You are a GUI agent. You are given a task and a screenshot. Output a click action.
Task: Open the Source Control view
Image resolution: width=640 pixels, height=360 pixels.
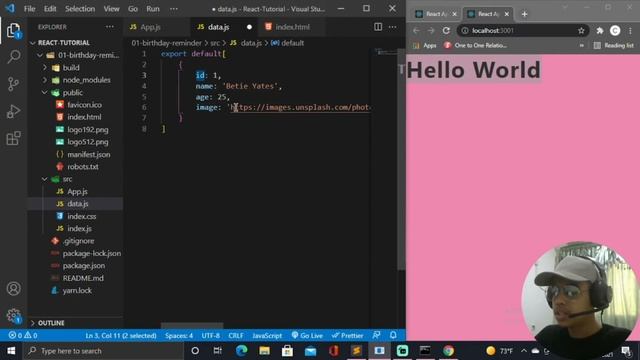(13, 84)
